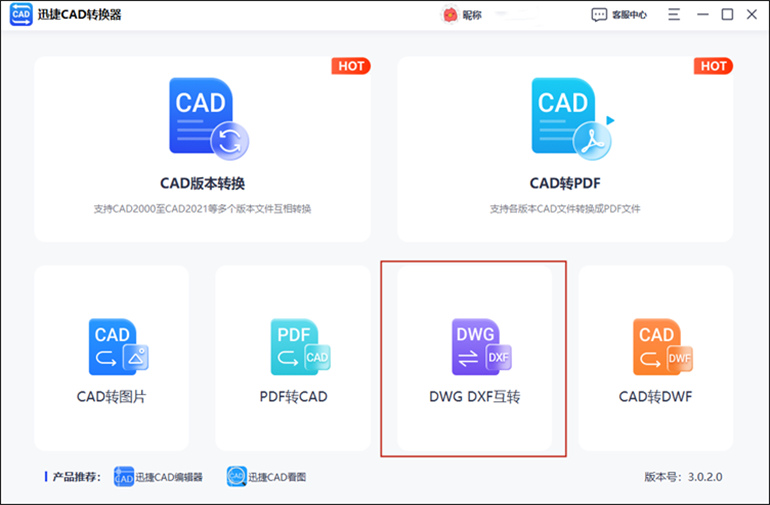Choose the CAD转DWF label

pos(656,396)
